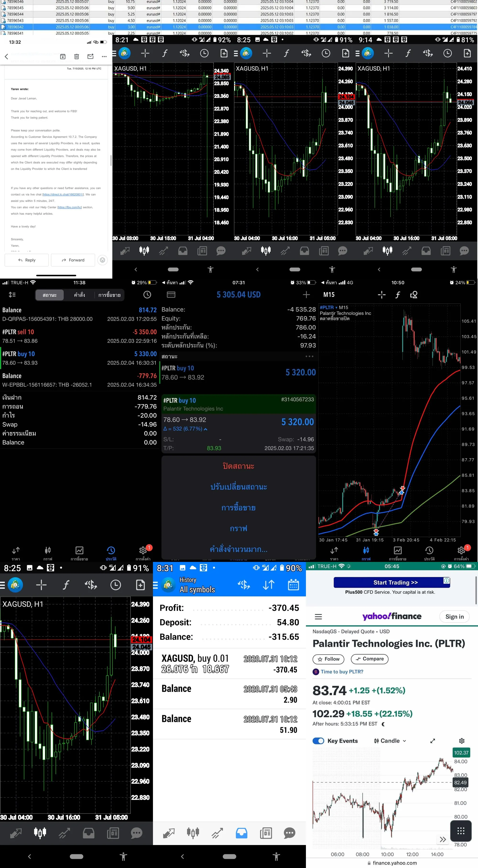This screenshot has width=478, height=868.
Task: Add an emoji reaction beside the Forward button
Action: (103, 260)
